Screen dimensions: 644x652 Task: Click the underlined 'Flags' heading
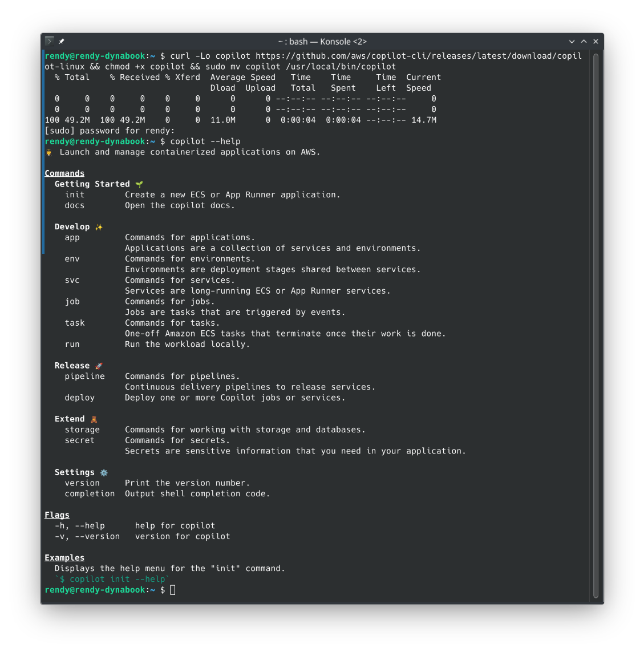point(57,515)
